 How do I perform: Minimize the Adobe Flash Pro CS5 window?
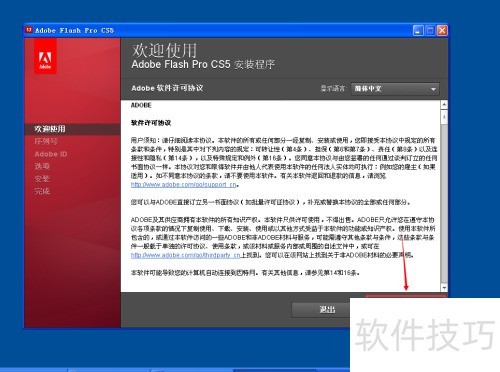click(418, 30)
